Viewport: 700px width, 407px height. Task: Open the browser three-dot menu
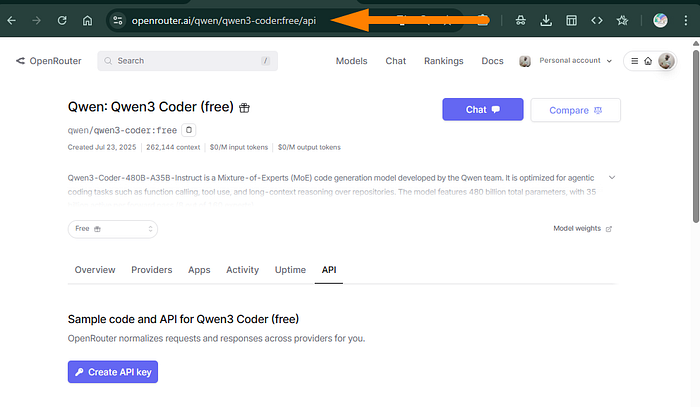(686, 21)
